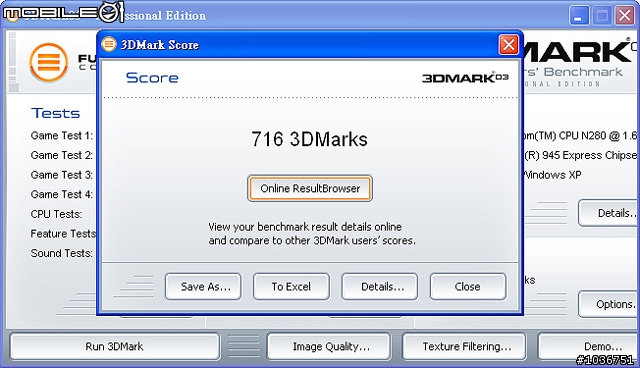Open the Texture Filtering... tool

[464, 346]
